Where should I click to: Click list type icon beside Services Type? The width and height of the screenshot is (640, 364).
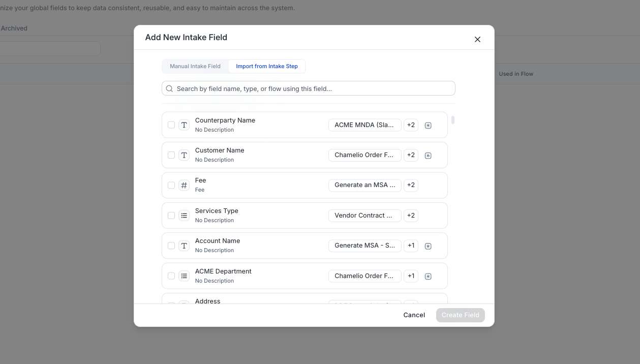click(x=184, y=216)
